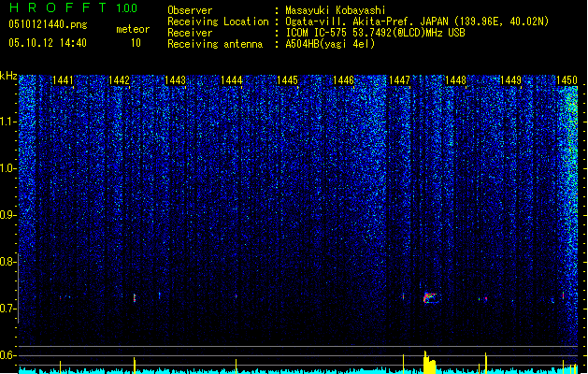
Task: Select antenna text A504HB(yagi 4el)
Action: pos(330,44)
